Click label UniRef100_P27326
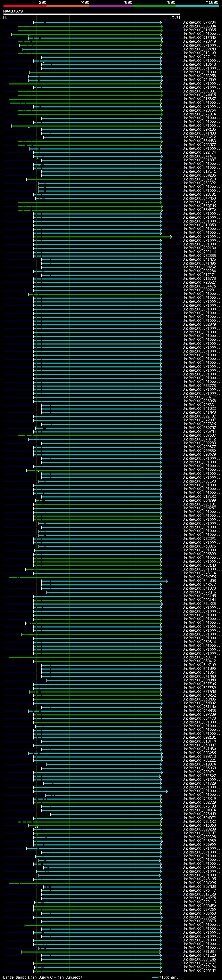222x980 pixels. 199,424
